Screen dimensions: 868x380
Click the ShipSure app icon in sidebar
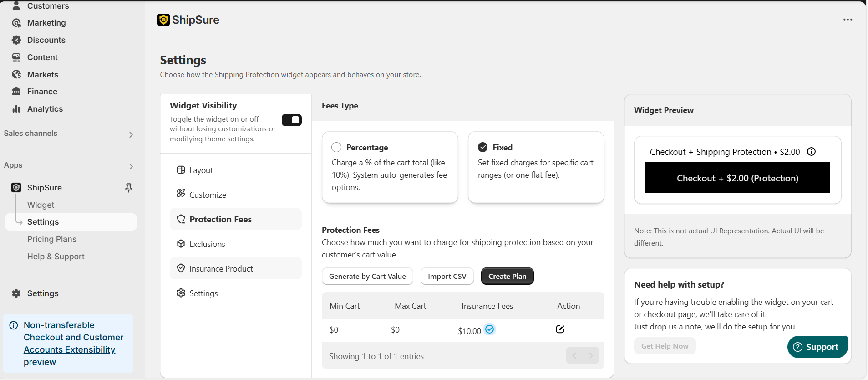(16, 188)
